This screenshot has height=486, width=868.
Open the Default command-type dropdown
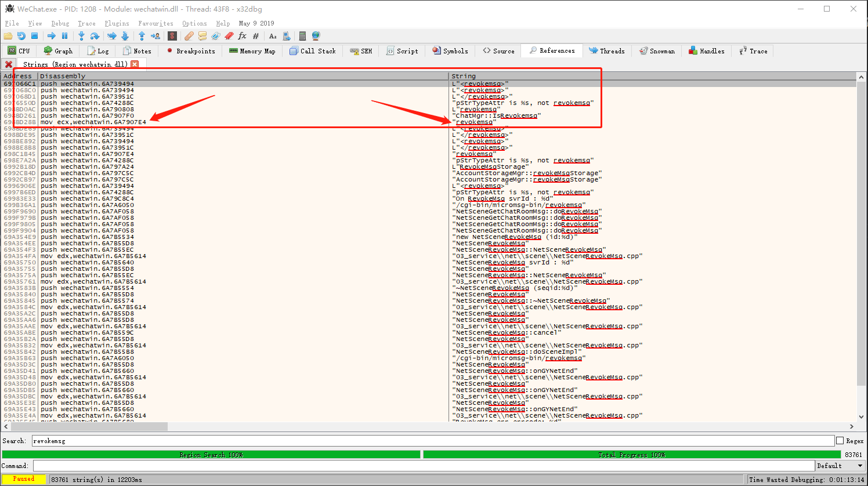(x=840, y=466)
